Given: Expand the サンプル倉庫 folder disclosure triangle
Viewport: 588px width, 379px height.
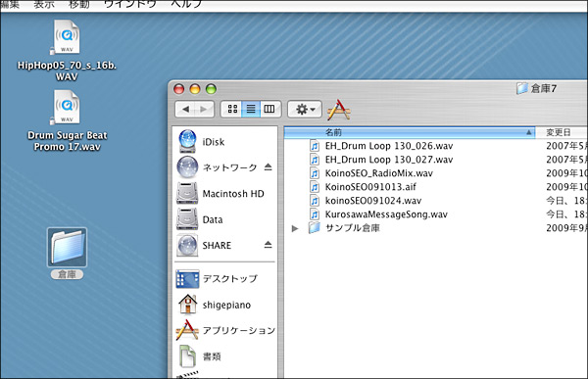Looking at the screenshot, I should [295, 228].
